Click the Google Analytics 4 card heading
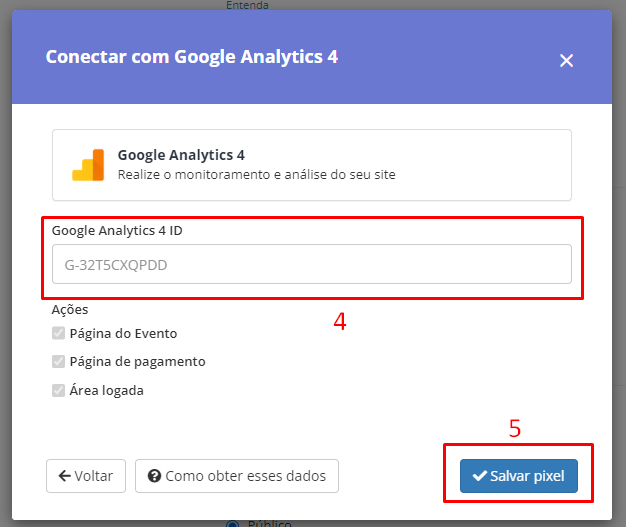Screen dimensions: 626x527 181,155
